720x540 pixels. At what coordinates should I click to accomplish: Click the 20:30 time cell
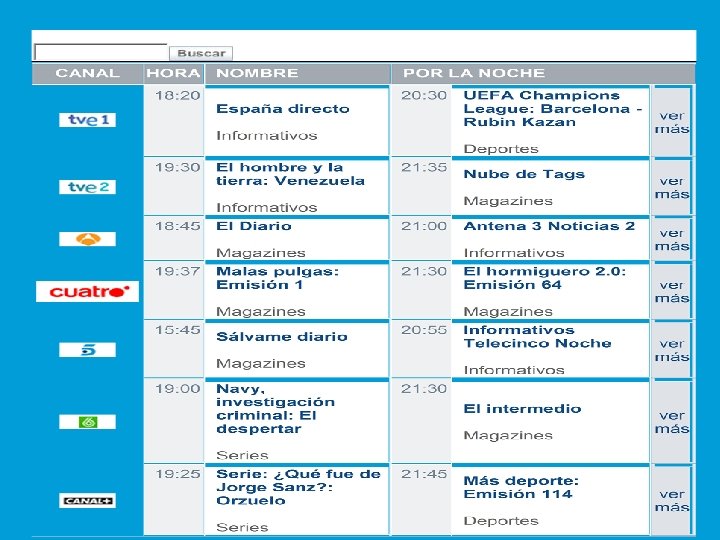424,96
